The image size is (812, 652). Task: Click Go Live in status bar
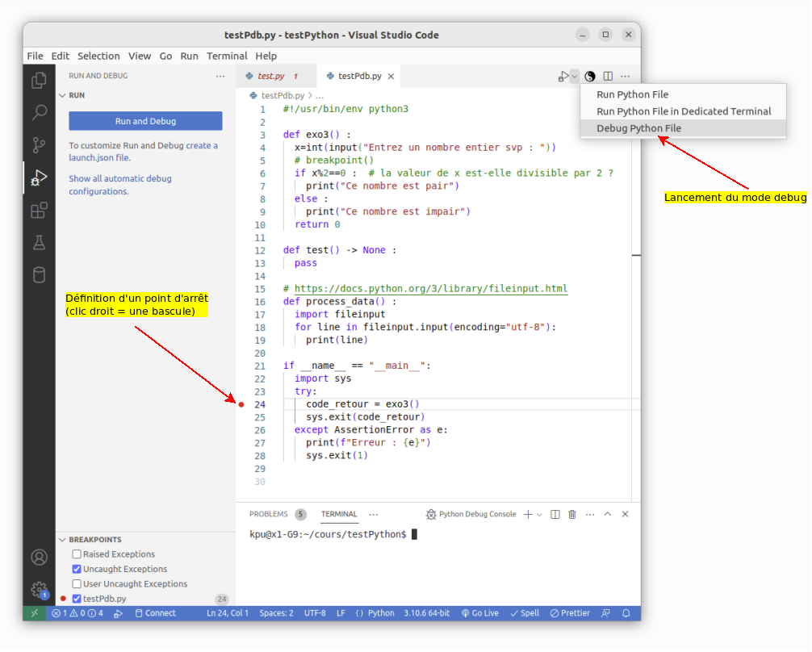pos(480,614)
